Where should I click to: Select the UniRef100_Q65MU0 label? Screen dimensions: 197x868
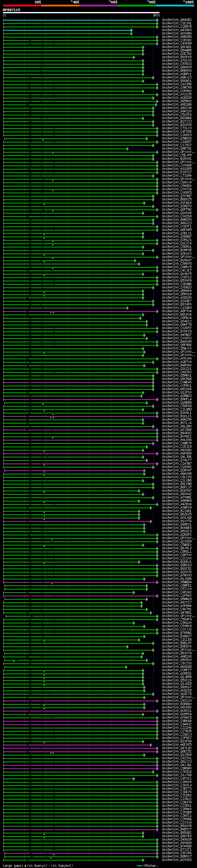coord(177,101)
